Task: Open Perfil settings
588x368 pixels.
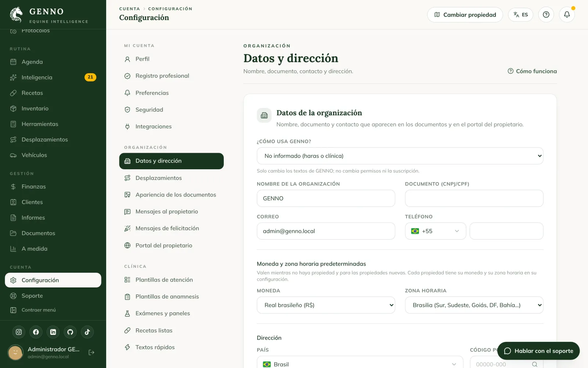Action: [x=171, y=59]
